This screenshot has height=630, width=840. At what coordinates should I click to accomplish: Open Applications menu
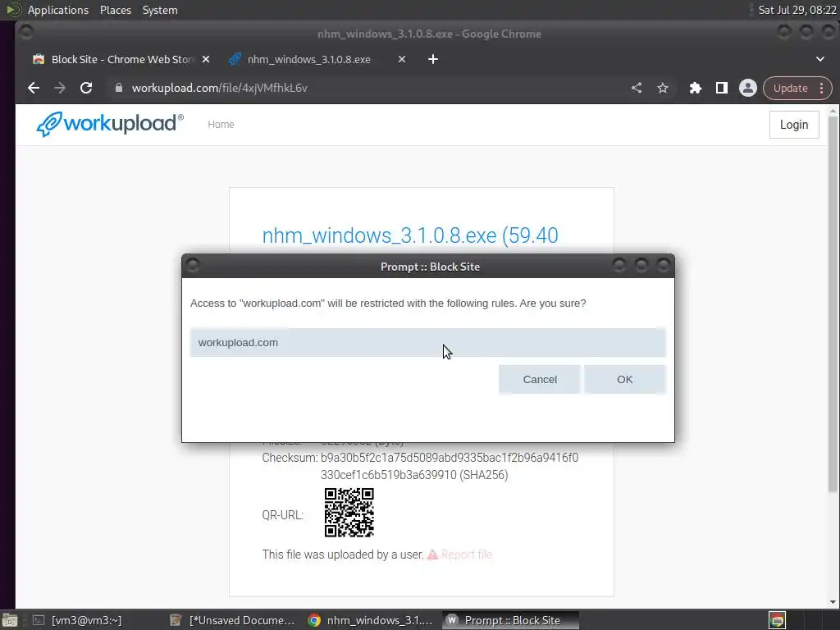pos(58,10)
